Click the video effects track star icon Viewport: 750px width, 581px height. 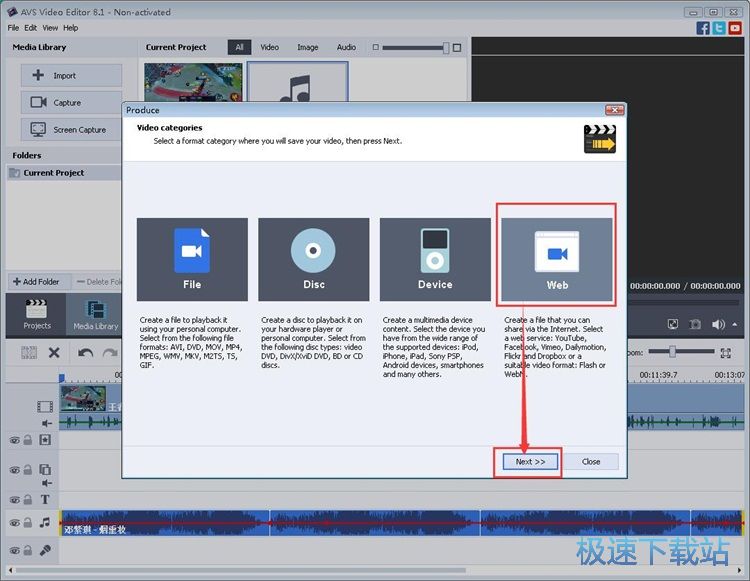point(45,439)
